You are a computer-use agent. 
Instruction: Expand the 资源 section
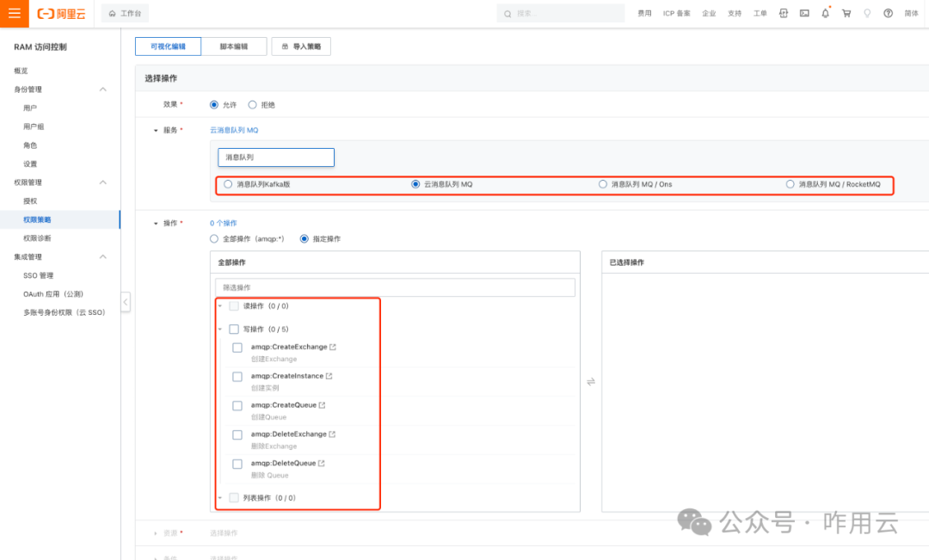pos(156,533)
